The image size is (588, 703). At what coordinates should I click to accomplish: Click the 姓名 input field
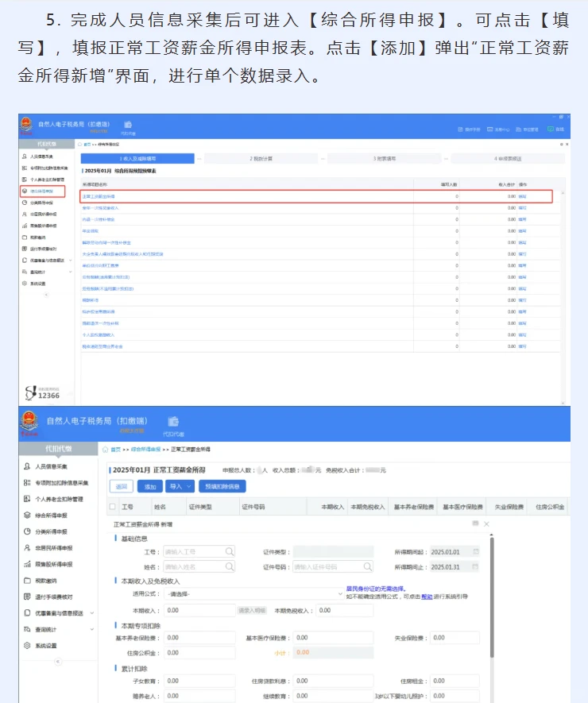click(199, 566)
